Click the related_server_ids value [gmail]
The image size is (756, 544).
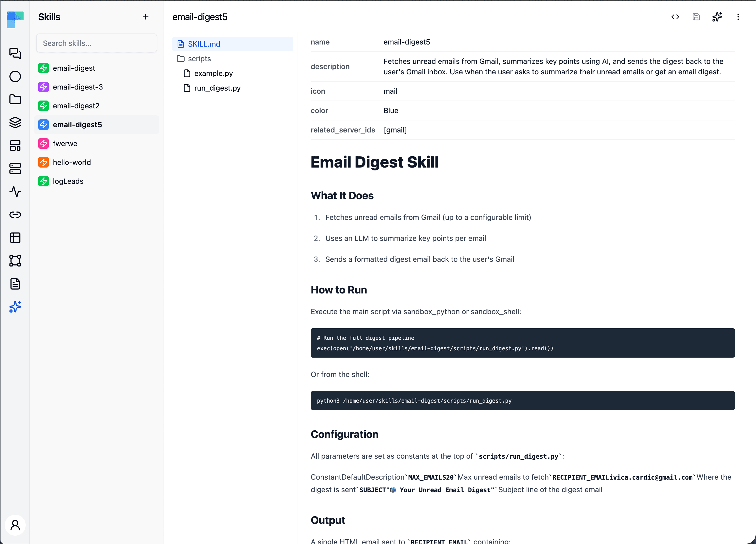(x=395, y=130)
